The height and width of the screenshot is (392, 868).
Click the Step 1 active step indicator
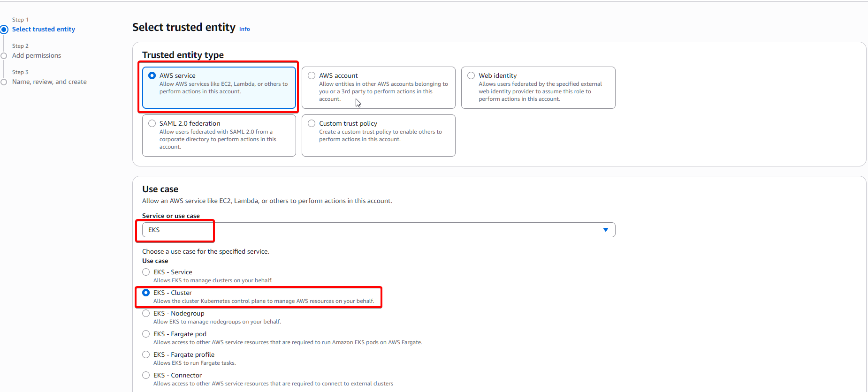(4, 30)
